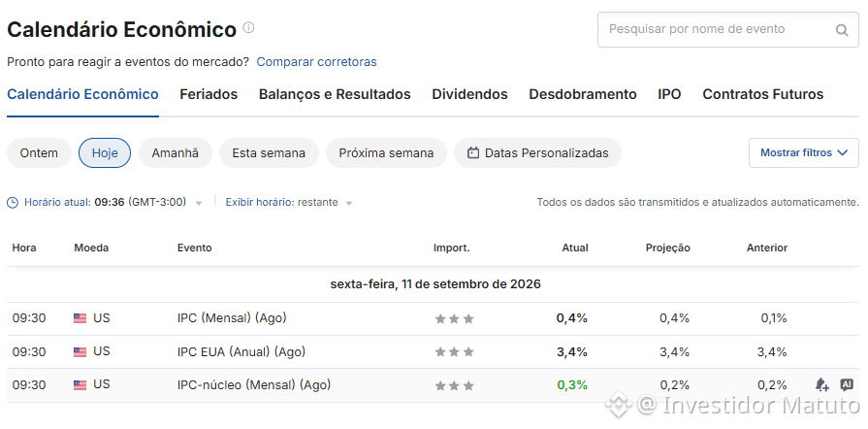Image resolution: width=868 pixels, height=429 pixels.
Task: Select the Próxima semana filter
Action: 386,153
